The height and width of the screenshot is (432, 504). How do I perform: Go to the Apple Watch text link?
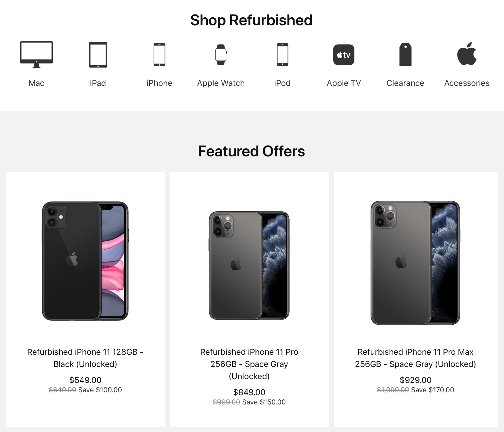pyautogui.click(x=221, y=83)
